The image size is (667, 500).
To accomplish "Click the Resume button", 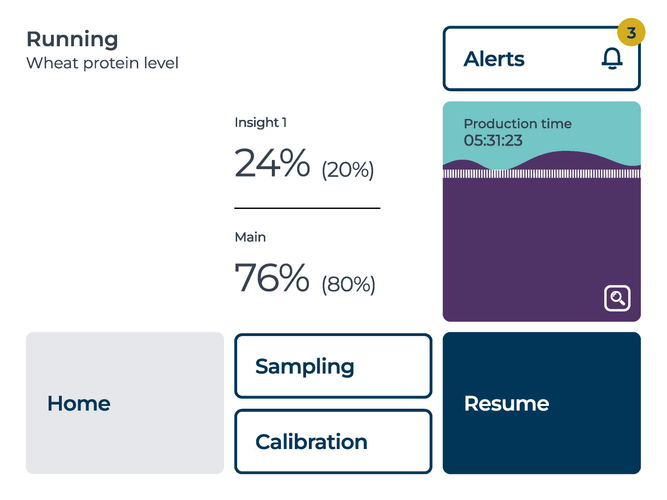I will pos(542,403).
